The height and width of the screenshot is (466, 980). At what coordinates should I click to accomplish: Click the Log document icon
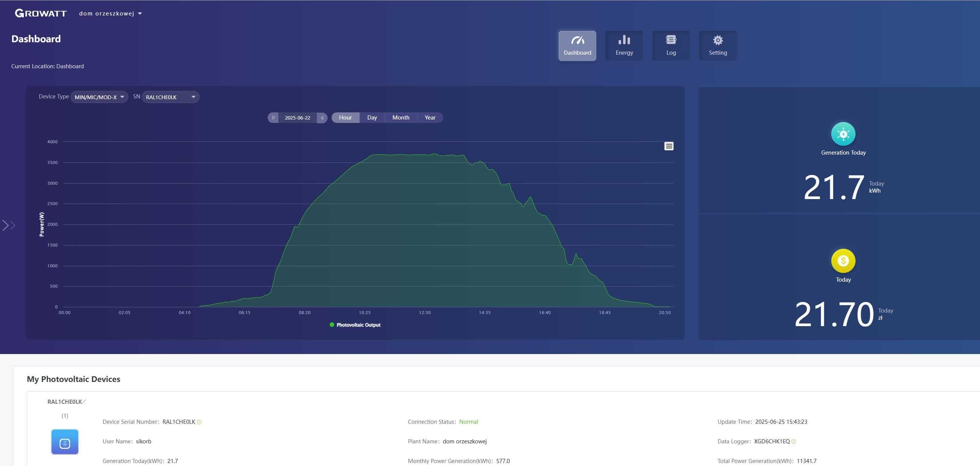(671, 40)
